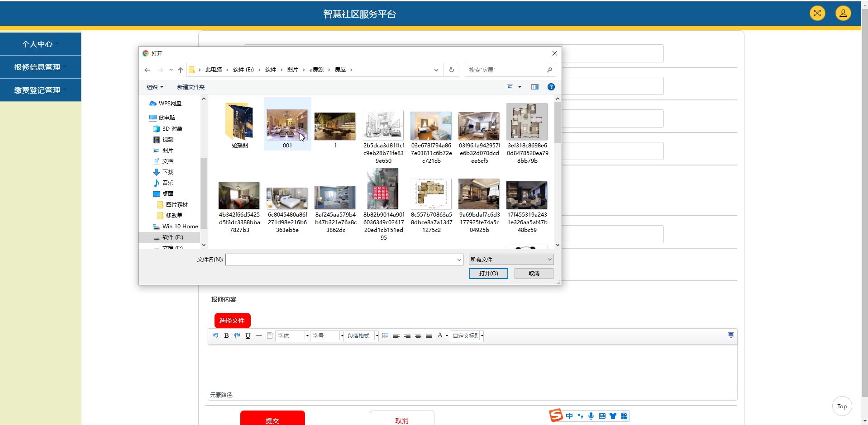This screenshot has height=425, width=868.
Task: Go up one folder level
Action: (x=181, y=70)
